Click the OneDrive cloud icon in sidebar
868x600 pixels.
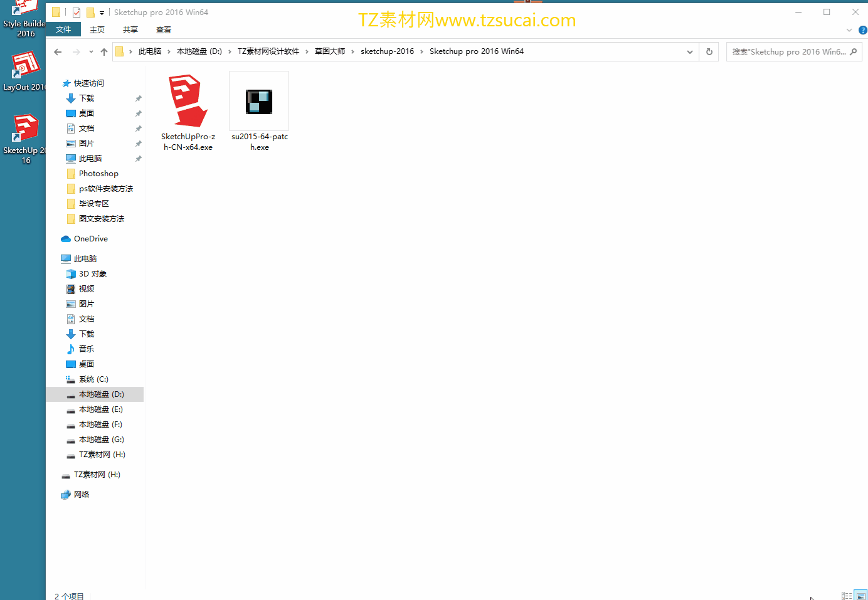point(66,239)
